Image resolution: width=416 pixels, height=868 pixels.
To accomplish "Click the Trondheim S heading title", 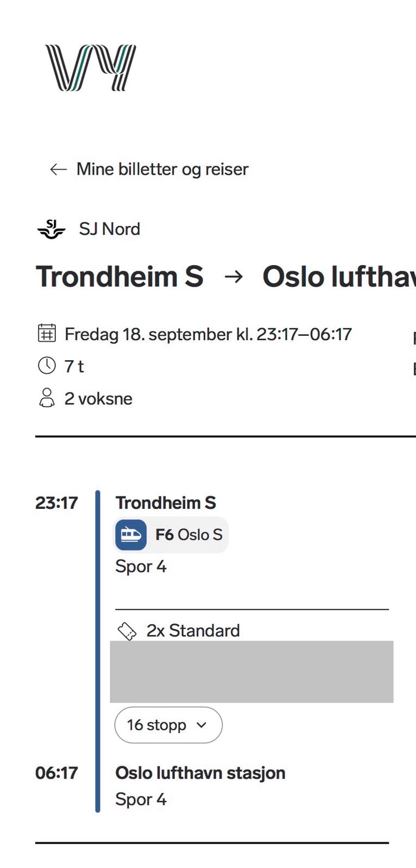I will coord(119,277).
